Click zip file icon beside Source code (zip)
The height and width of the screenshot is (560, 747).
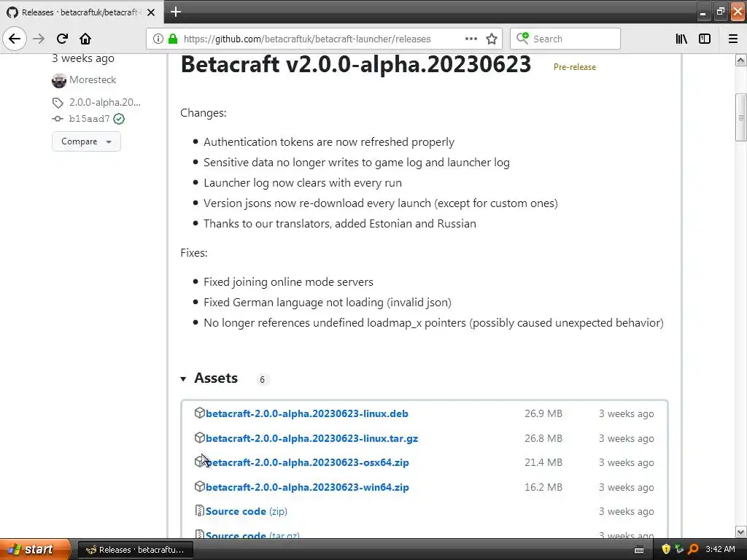click(200, 511)
